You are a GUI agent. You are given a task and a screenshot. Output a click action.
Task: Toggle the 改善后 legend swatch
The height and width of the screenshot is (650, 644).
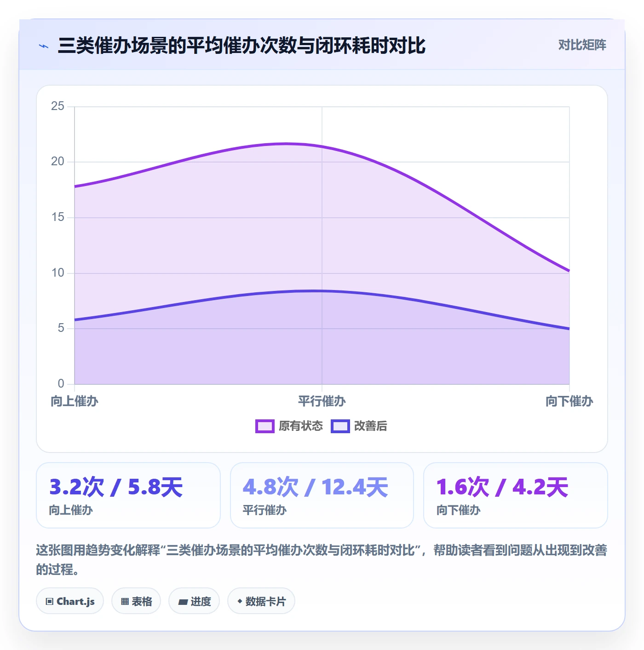(x=340, y=426)
